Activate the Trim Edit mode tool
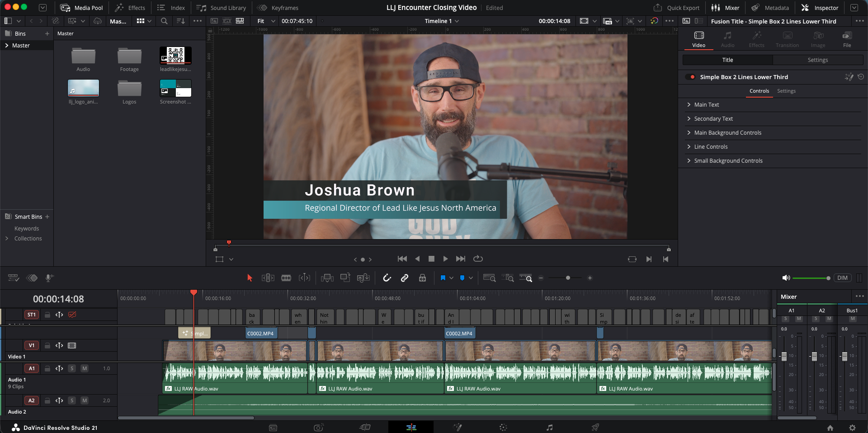The height and width of the screenshot is (433, 868). (x=268, y=278)
